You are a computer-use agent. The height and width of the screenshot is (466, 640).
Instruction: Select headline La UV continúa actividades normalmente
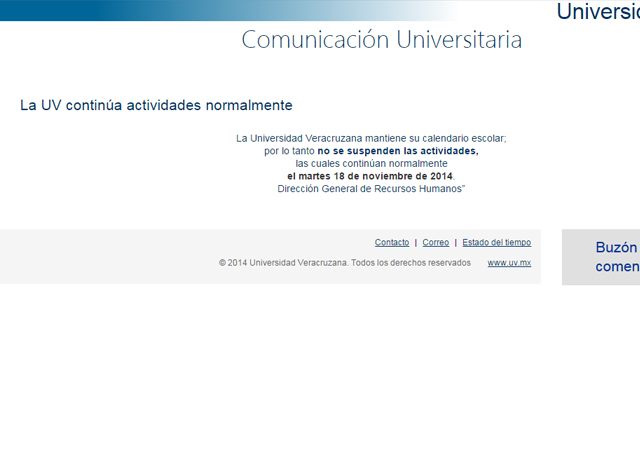[x=156, y=105]
